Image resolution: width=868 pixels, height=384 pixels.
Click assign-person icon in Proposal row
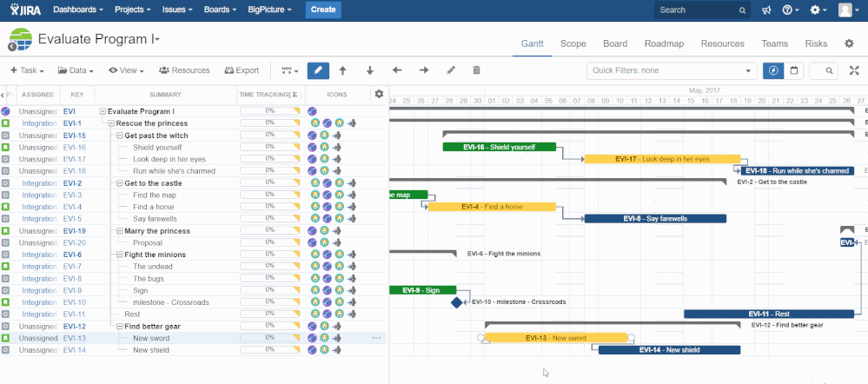[336, 243]
